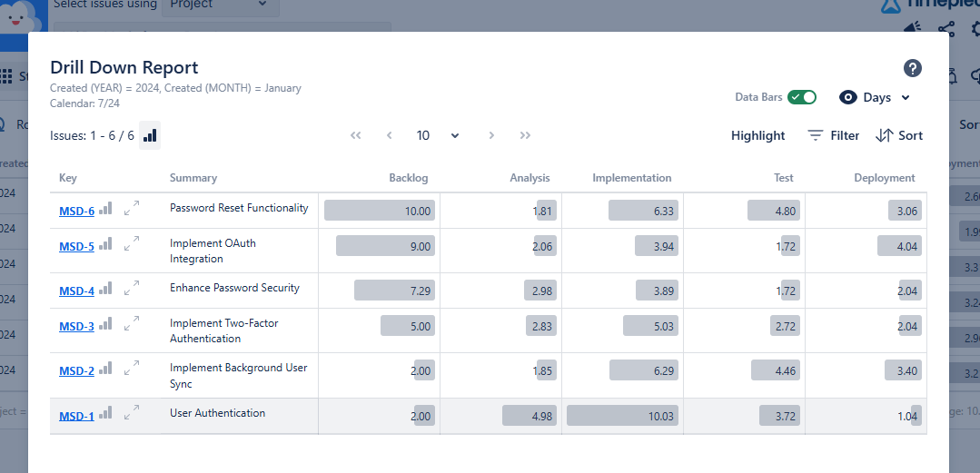Click bar chart icon beside MSD-6
The height and width of the screenshot is (473, 980).
pos(106,209)
